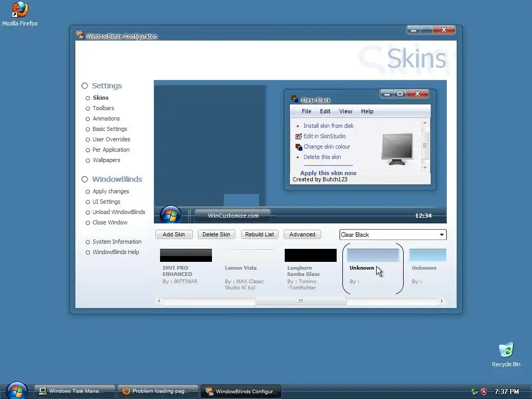The height and width of the screenshot is (399, 532).
Task: Open System Information
Action: click(x=113, y=242)
